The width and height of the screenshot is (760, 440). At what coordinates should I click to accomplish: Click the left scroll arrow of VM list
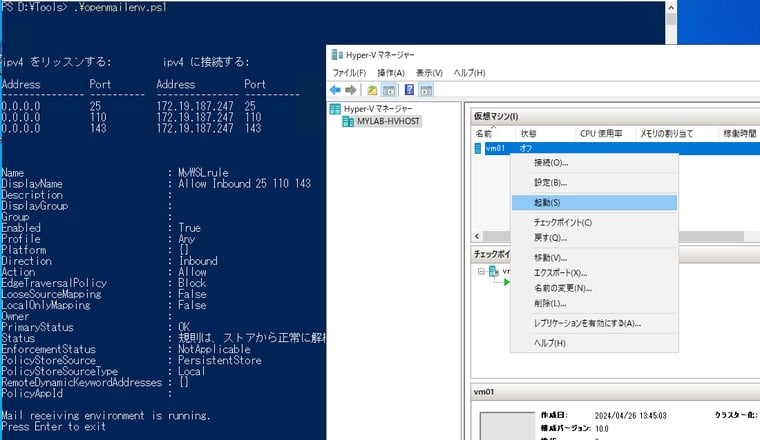click(477, 236)
